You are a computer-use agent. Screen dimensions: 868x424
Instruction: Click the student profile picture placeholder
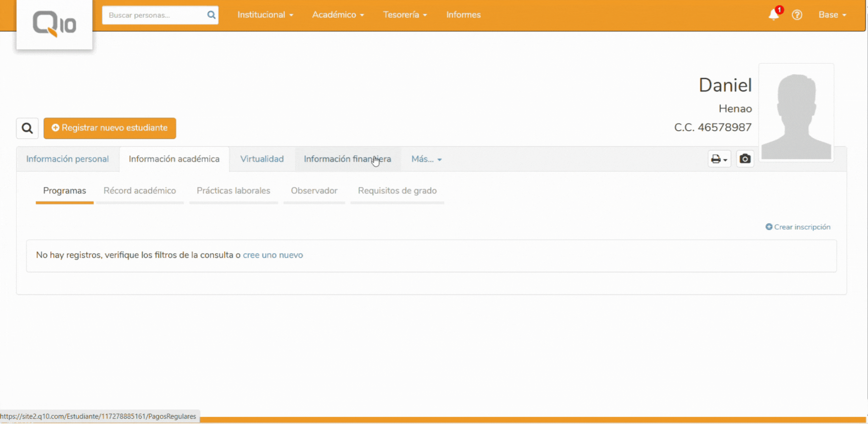pos(796,112)
